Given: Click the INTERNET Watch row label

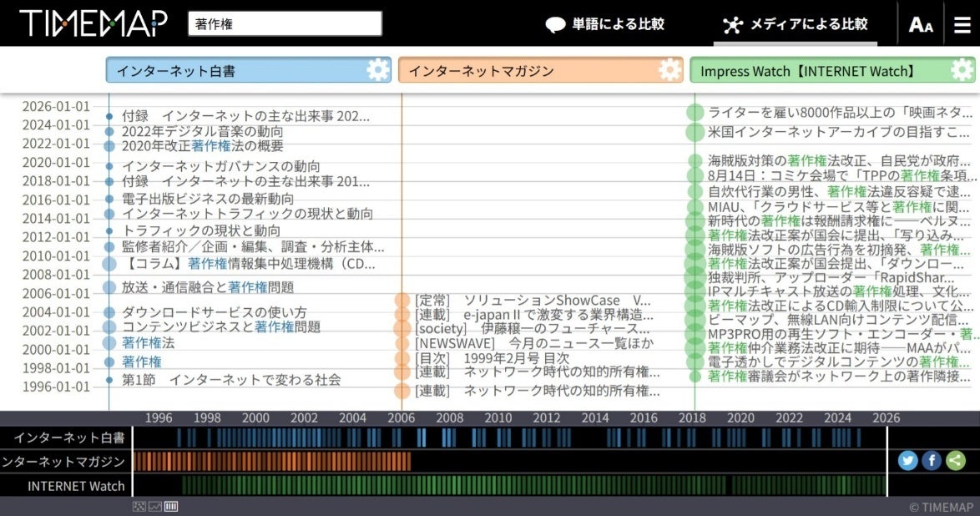Looking at the screenshot, I should click(x=76, y=486).
